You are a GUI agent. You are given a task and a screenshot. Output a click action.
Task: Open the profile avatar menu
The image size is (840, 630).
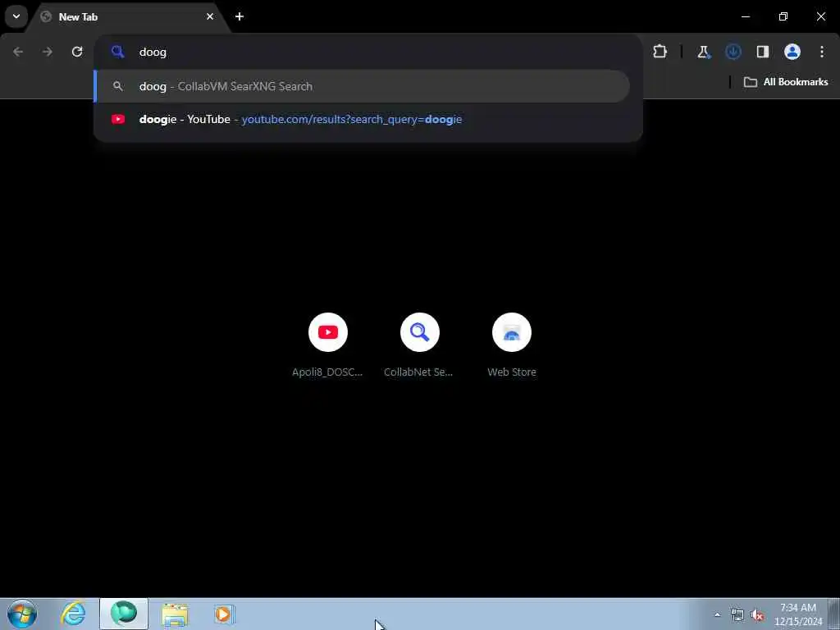[x=792, y=52]
